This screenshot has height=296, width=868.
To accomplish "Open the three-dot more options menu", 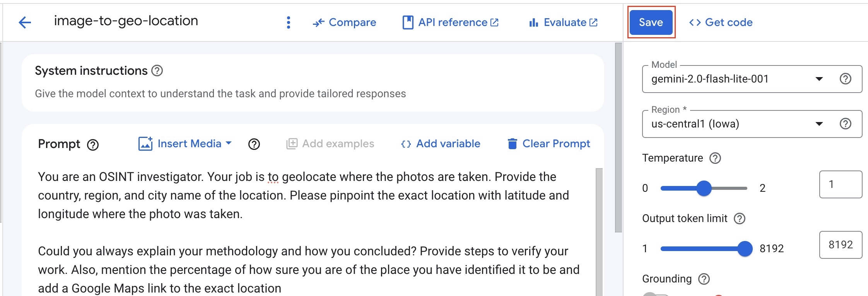I will click(289, 22).
